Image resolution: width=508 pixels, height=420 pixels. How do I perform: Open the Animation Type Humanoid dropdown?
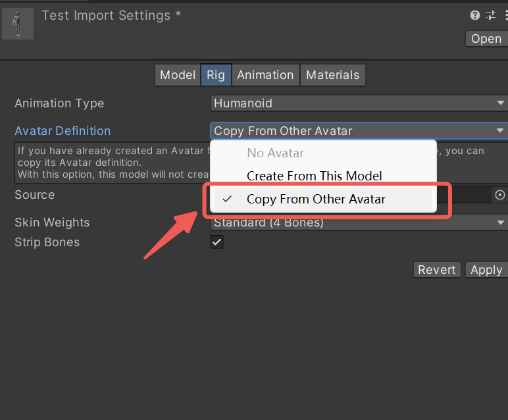(x=359, y=103)
